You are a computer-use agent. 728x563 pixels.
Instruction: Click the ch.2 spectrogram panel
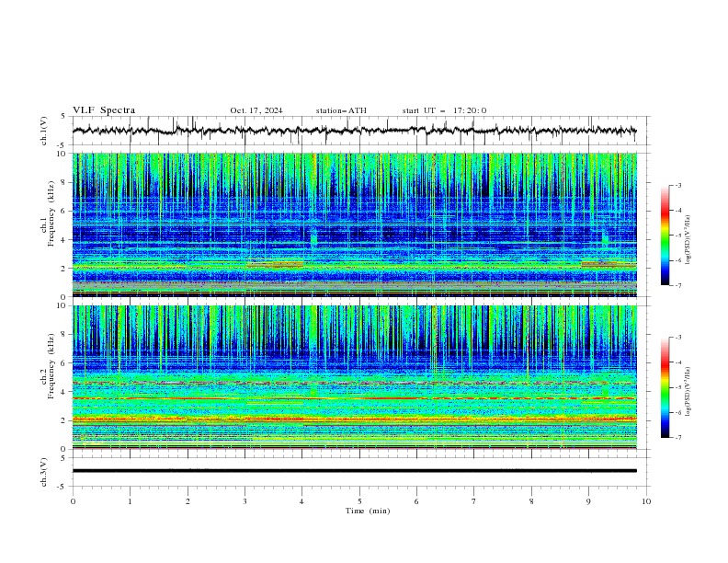pos(354,377)
